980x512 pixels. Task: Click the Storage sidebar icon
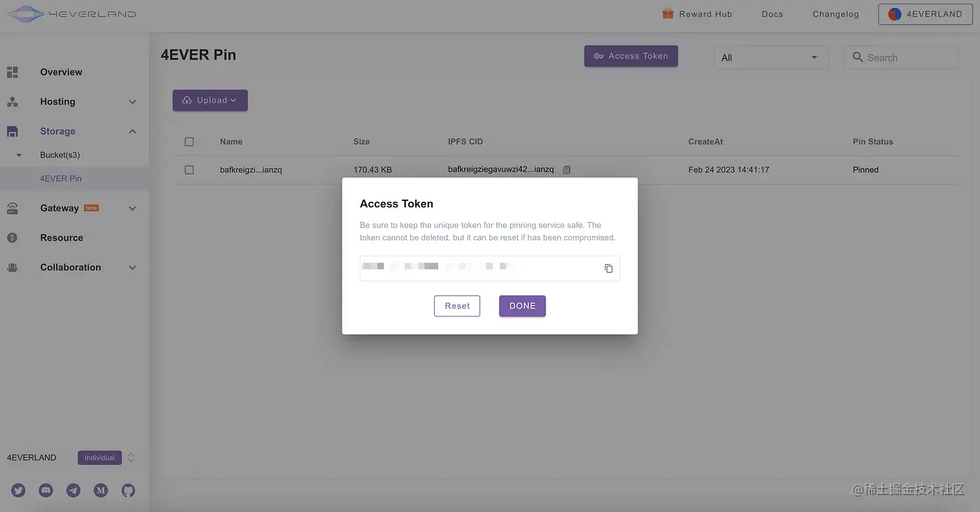click(12, 131)
